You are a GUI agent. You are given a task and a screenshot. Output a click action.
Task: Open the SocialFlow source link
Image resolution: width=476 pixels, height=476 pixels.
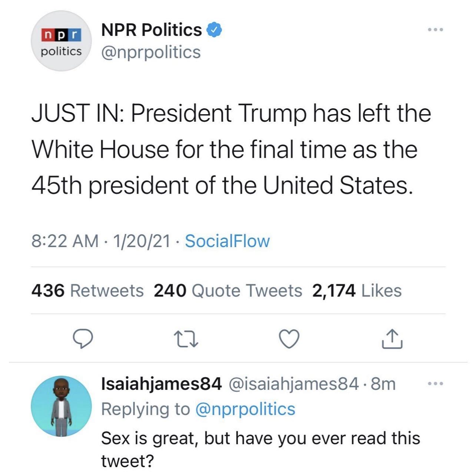[x=228, y=241]
